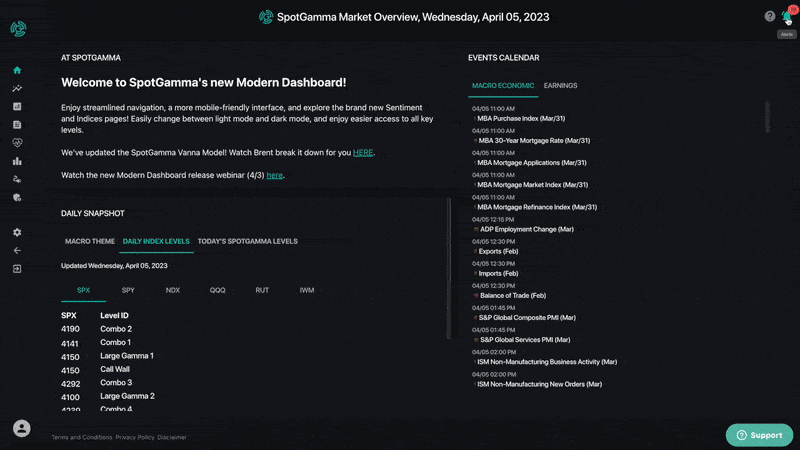Open the Disclaimer footer link
Image resolution: width=800 pixels, height=450 pixels.
point(171,437)
